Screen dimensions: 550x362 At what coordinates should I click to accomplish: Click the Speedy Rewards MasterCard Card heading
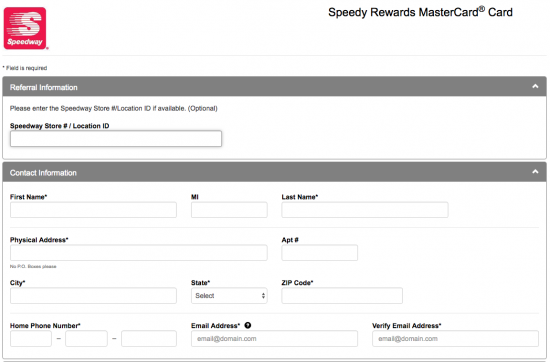point(420,12)
